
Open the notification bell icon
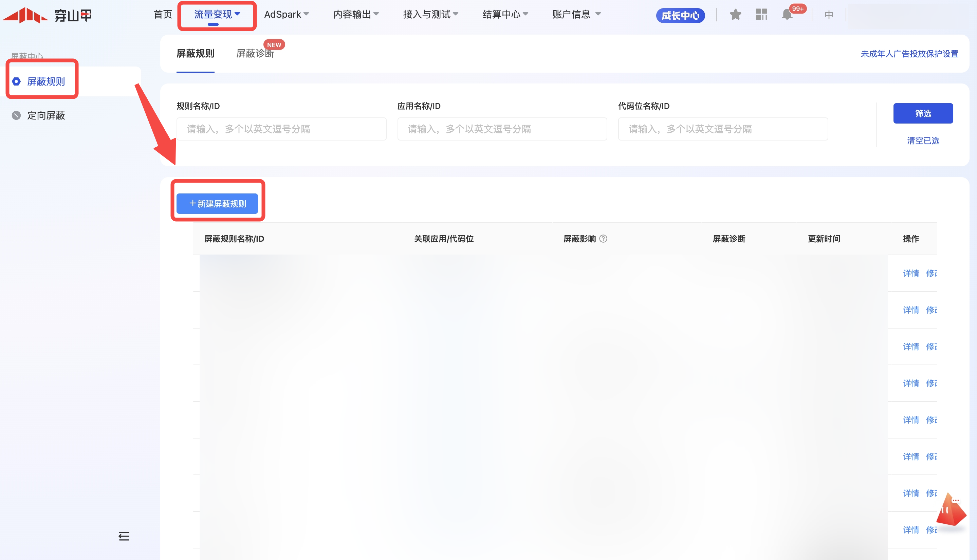[787, 15]
